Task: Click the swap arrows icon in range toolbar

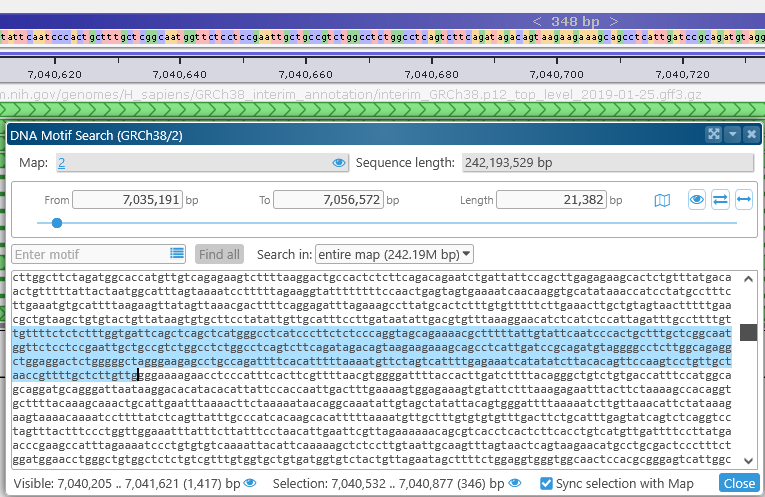Action: 720,200
